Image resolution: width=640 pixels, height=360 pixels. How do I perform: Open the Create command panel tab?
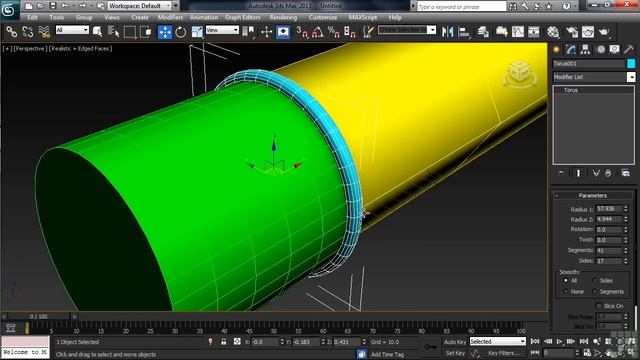[x=556, y=50]
